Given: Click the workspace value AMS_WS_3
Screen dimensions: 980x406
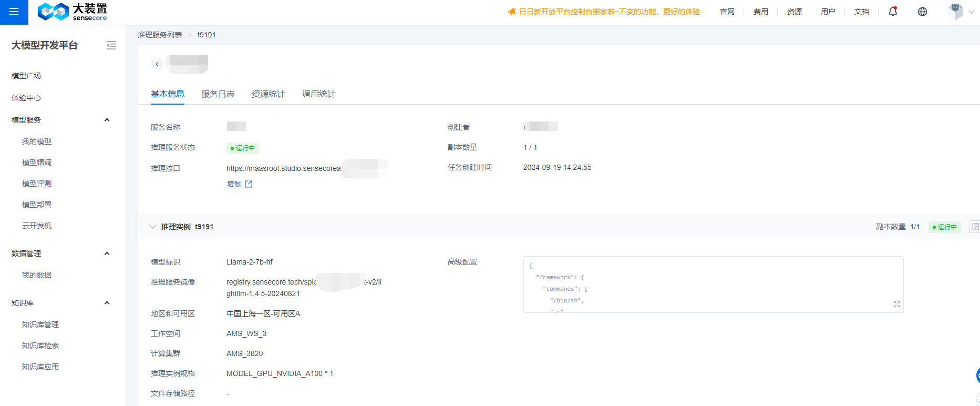Looking at the screenshot, I should coord(246,333).
